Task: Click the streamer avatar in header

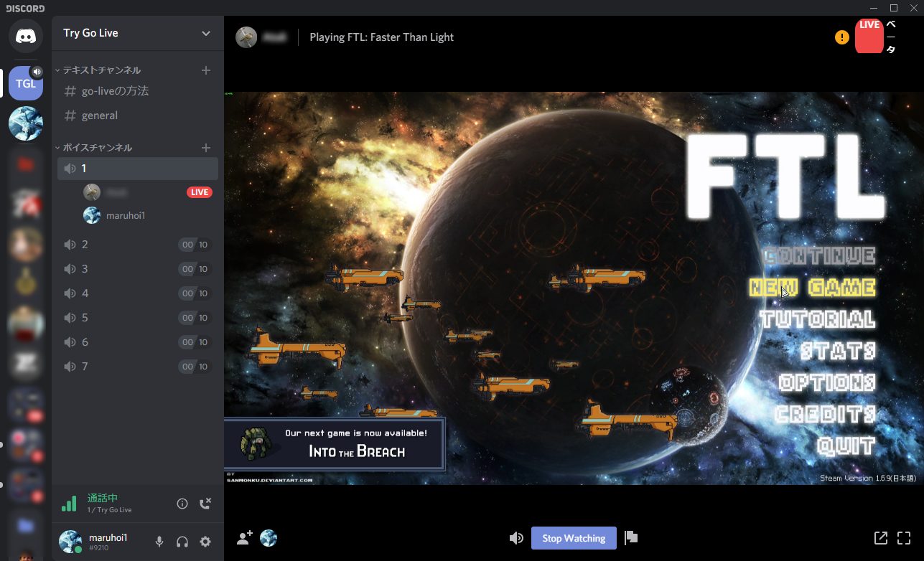Action: [246, 37]
